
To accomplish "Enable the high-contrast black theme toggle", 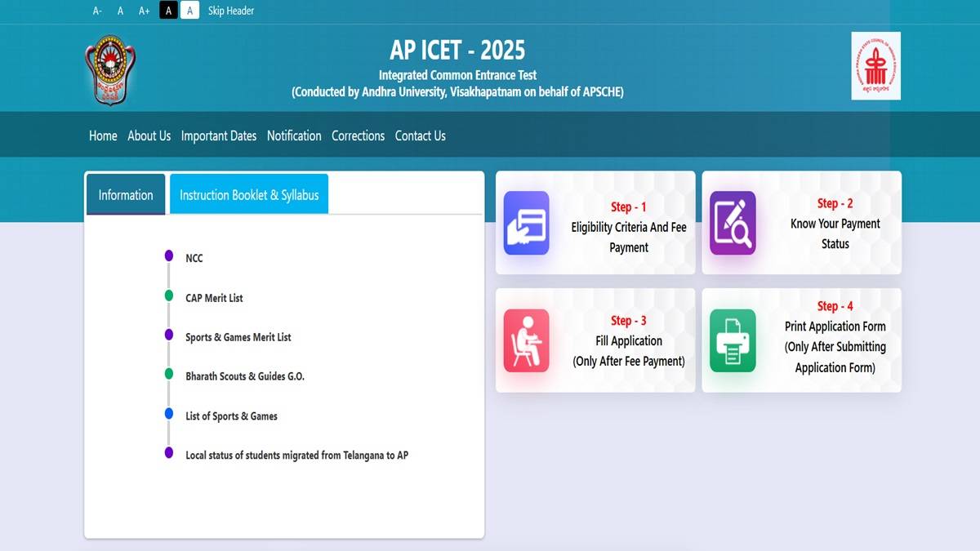I will [x=167, y=11].
